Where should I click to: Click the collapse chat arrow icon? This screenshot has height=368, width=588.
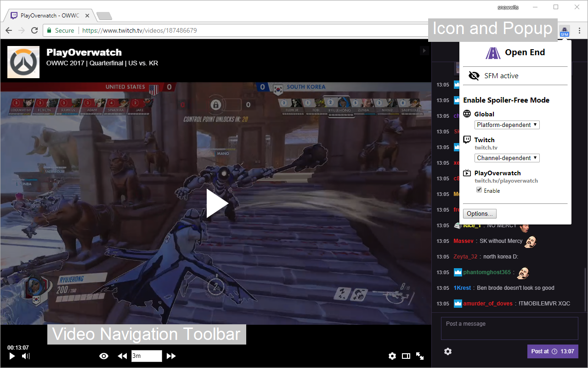[x=424, y=51]
